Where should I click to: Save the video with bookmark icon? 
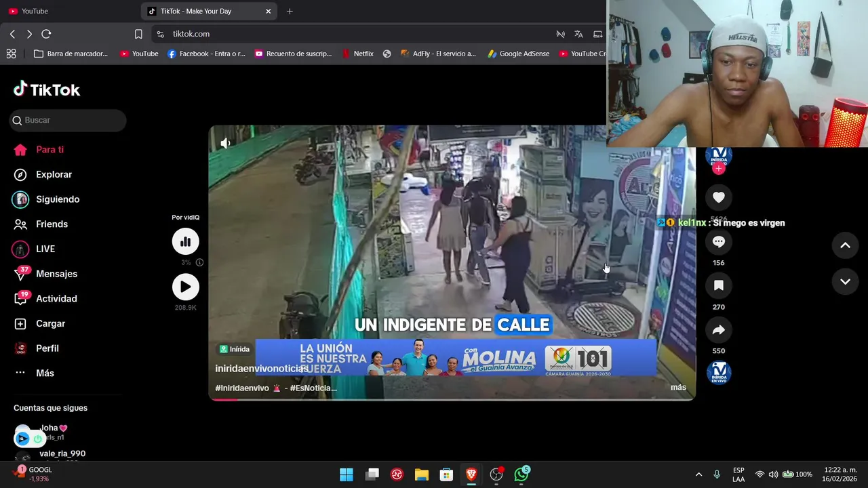tap(719, 285)
